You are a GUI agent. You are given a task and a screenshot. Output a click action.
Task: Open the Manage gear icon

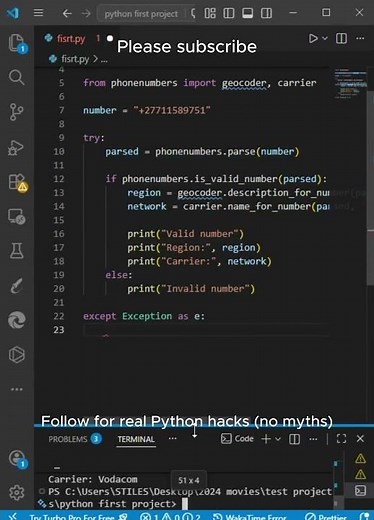tap(17, 492)
